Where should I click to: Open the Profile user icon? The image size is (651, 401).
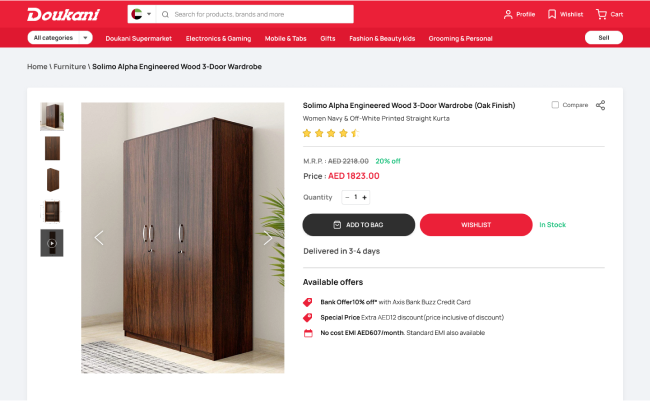point(508,15)
